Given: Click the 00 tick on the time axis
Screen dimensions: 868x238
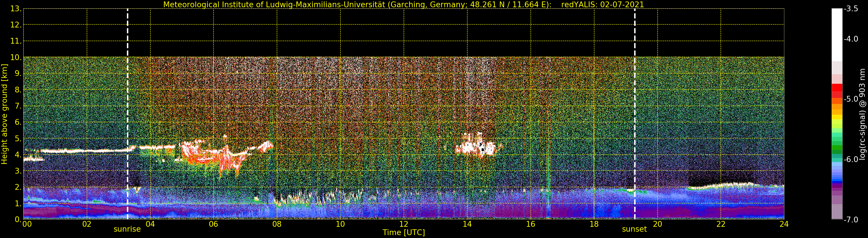Looking at the screenshot, I should [x=27, y=224].
